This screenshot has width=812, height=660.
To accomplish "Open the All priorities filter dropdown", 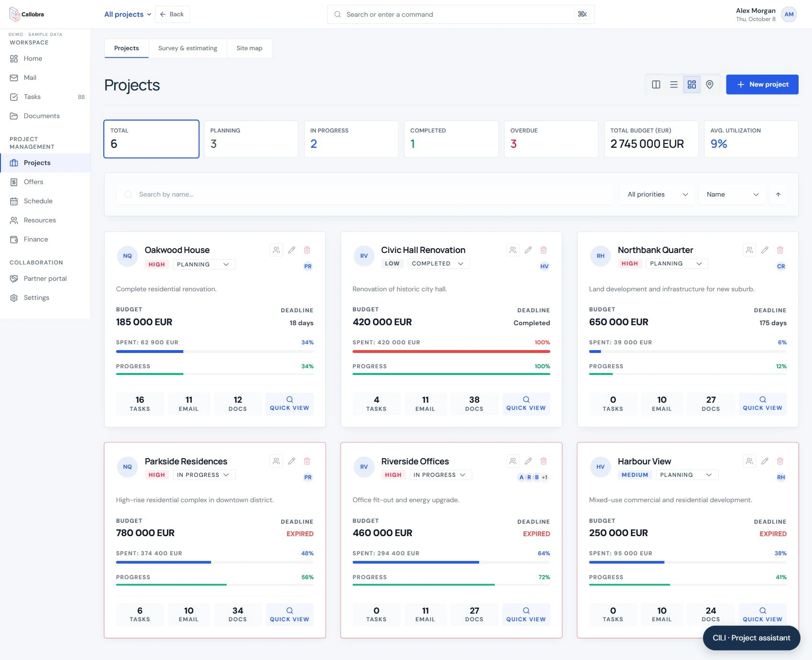I will click(x=657, y=195).
